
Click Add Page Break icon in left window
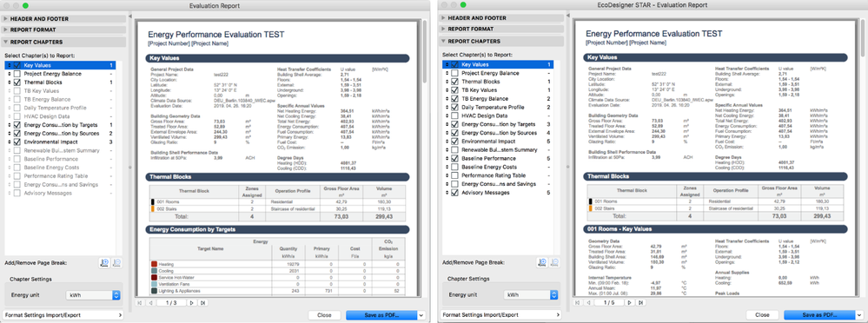[x=104, y=263]
